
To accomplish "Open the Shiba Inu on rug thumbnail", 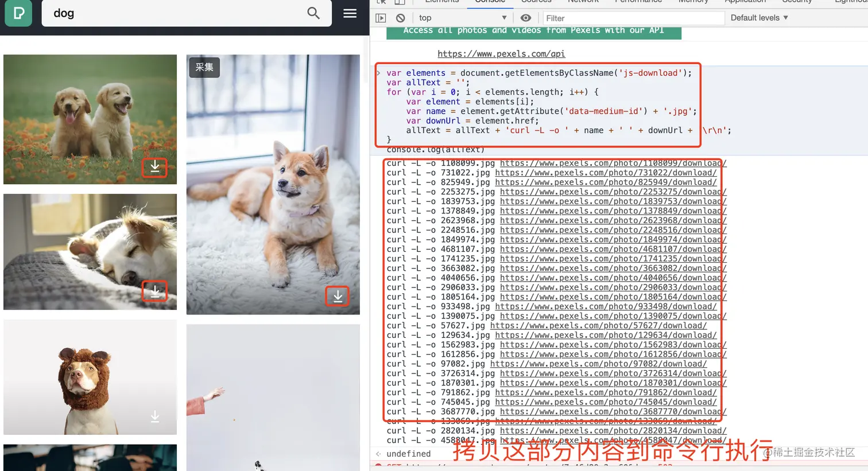I will (x=273, y=184).
